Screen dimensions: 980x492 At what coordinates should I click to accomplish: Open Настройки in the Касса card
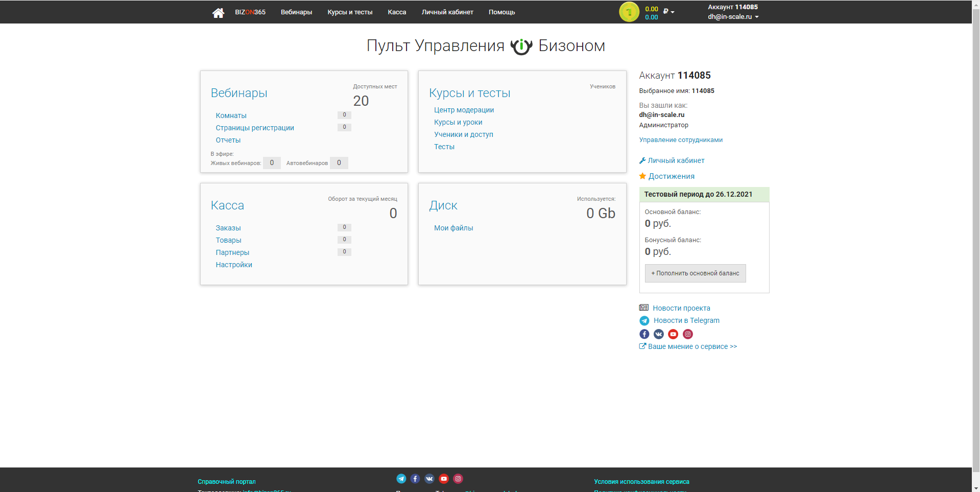point(234,265)
